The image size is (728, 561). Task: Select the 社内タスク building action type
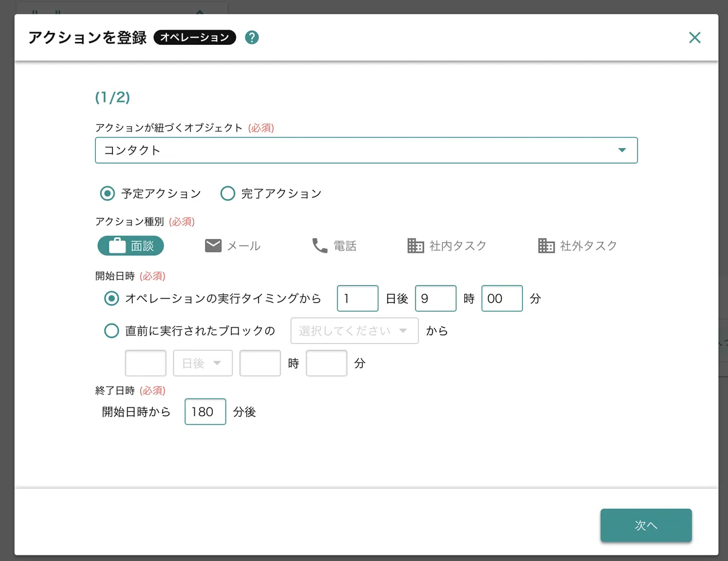click(x=447, y=246)
